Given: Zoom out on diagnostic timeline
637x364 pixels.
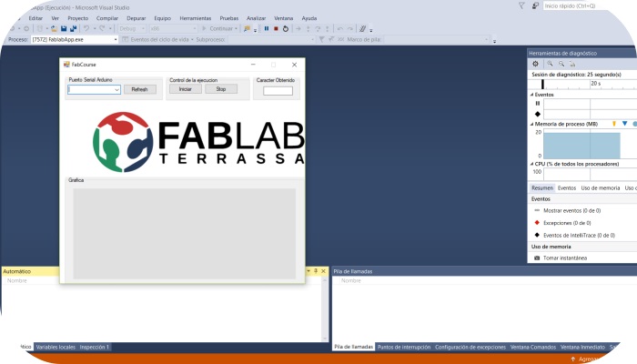Looking at the screenshot, I should point(561,64).
